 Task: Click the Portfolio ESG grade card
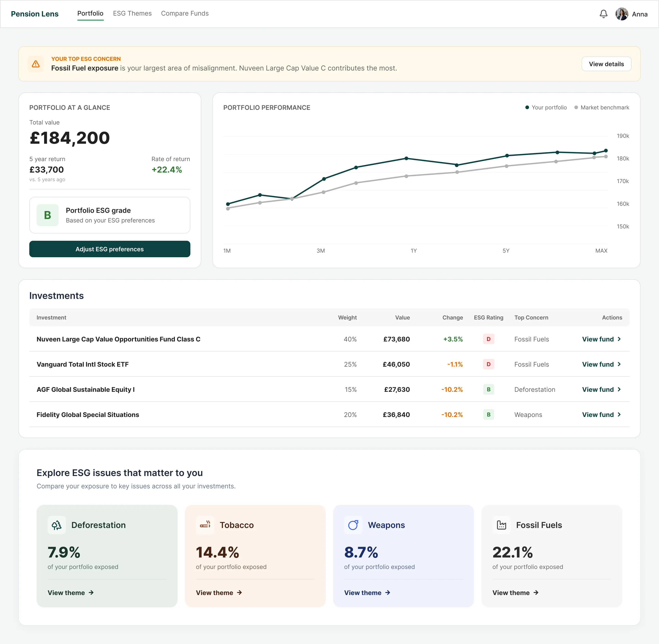(110, 215)
